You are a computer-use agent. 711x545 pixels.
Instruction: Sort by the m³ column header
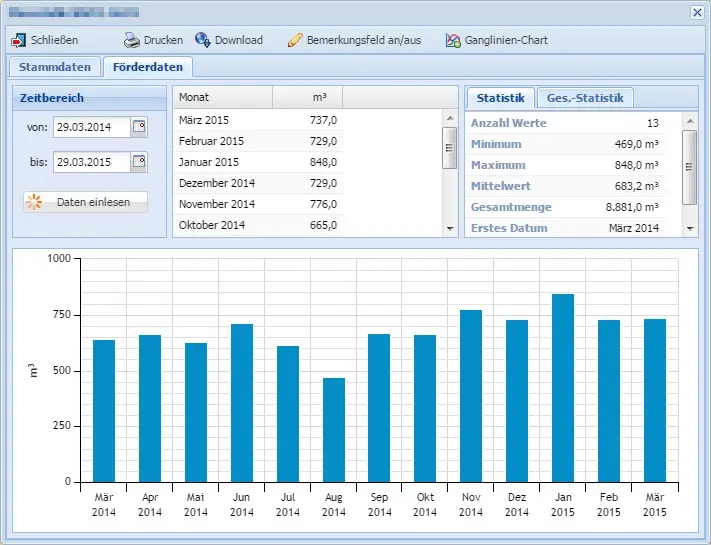307,97
